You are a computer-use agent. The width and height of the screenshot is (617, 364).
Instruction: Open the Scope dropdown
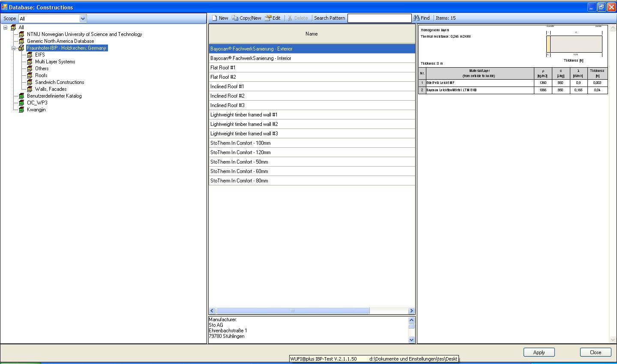83,18
